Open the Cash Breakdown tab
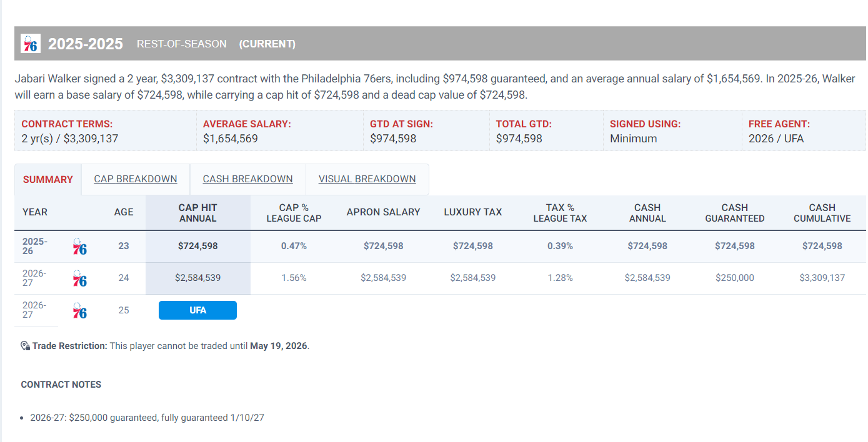868x442 pixels. [247, 179]
